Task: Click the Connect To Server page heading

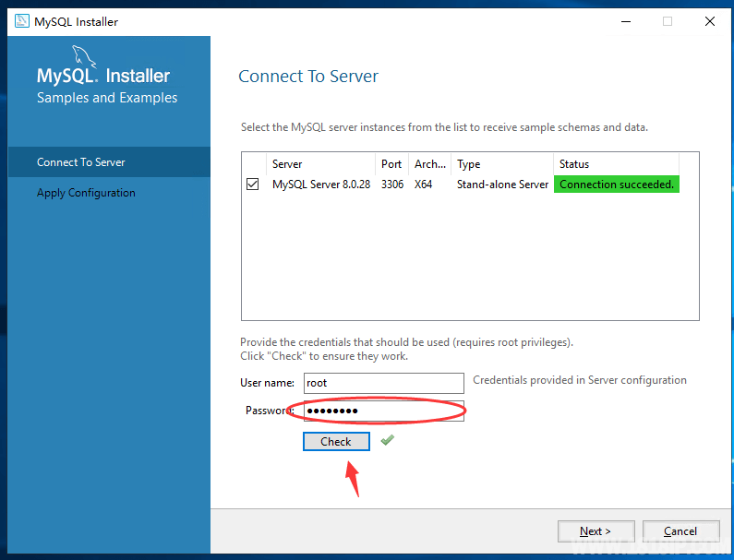Action: tap(308, 77)
